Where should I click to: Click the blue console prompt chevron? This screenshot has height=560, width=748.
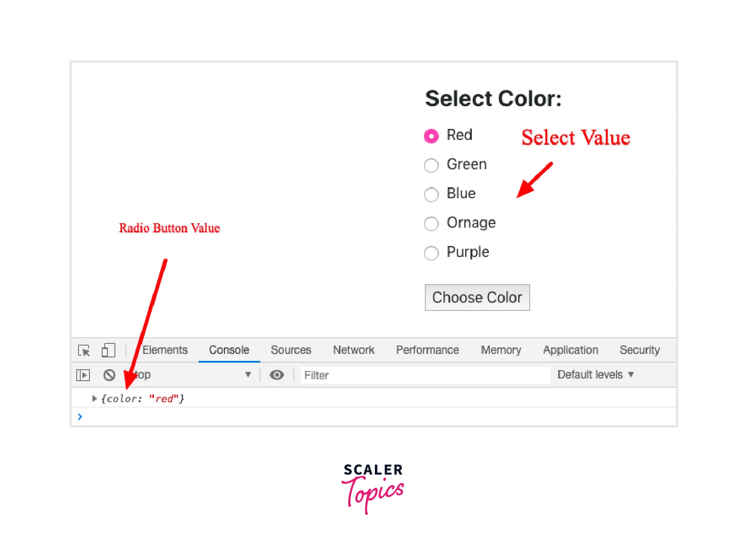(x=79, y=417)
